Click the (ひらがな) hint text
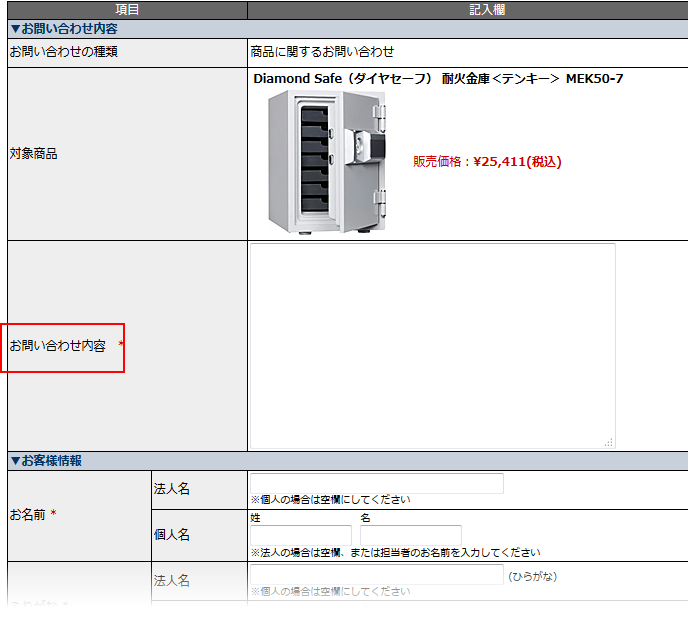The image size is (688, 618). tap(532, 576)
